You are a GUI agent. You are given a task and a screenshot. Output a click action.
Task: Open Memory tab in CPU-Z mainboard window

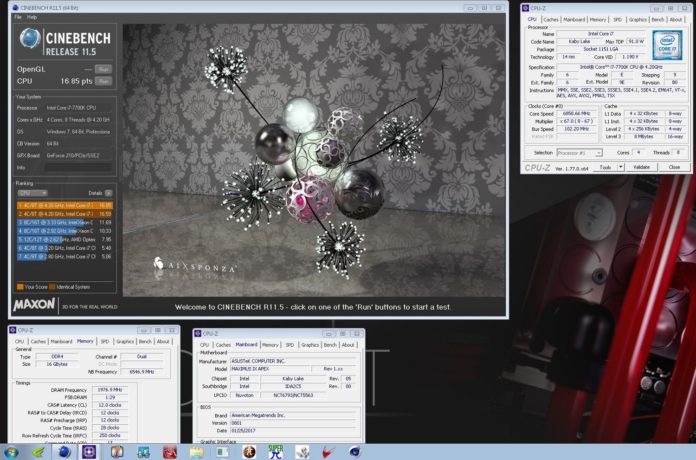270,345
